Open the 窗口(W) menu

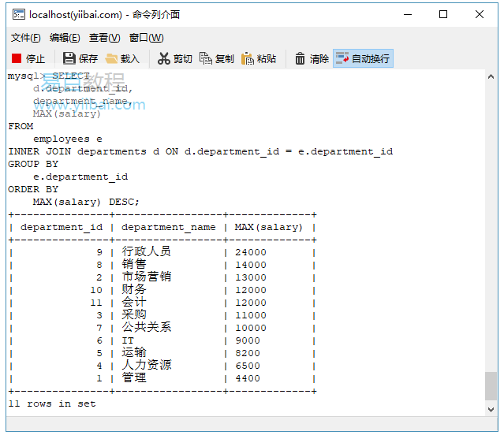pyautogui.click(x=146, y=38)
